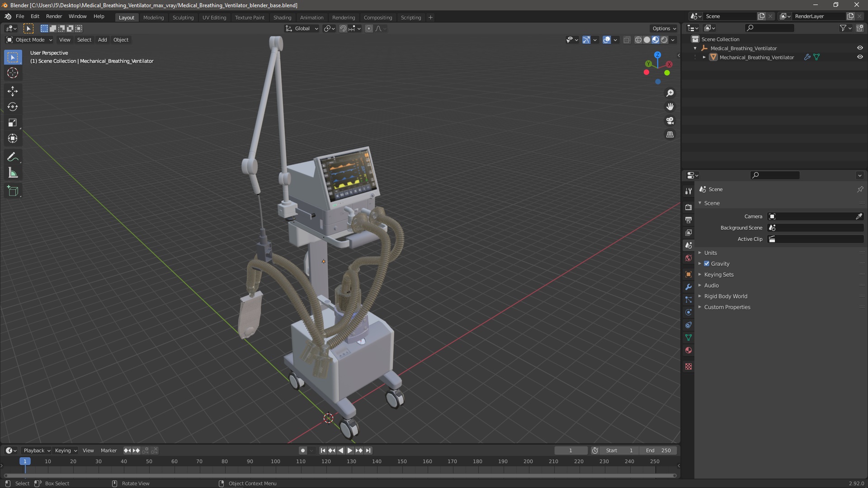Image resolution: width=868 pixels, height=488 pixels.
Task: Open Object properties tab
Action: click(x=689, y=274)
